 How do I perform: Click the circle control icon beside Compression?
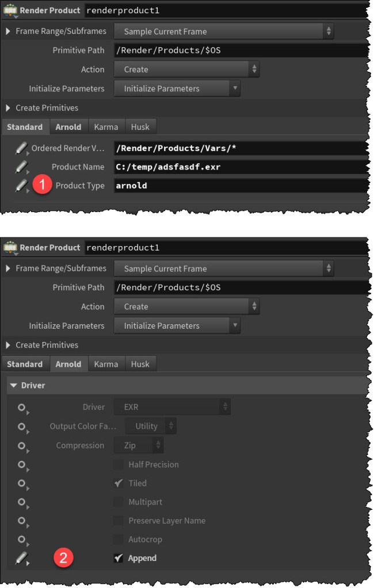click(22, 445)
